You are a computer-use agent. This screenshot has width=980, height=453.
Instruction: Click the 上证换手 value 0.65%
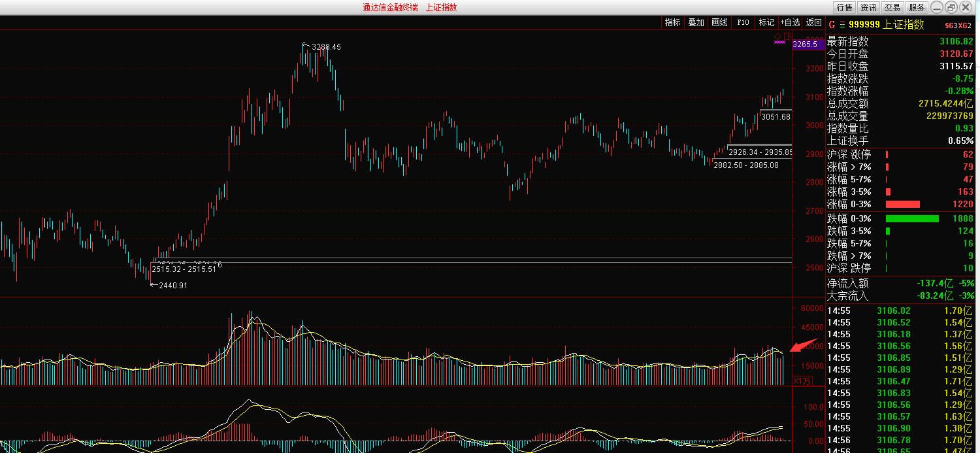[x=960, y=141]
